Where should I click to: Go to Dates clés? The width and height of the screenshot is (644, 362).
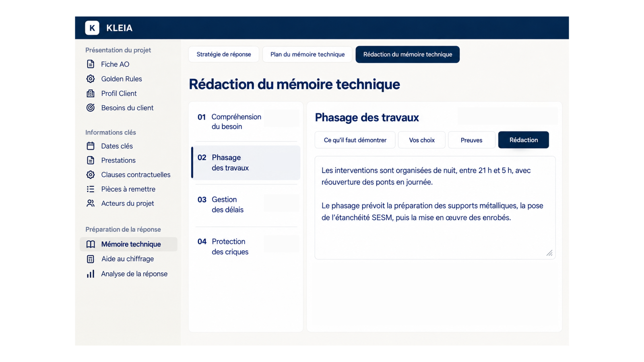point(117,146)
